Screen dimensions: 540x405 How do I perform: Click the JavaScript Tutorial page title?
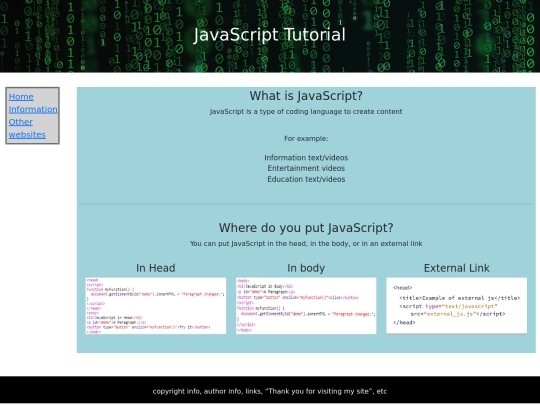(x=269, y=35)
